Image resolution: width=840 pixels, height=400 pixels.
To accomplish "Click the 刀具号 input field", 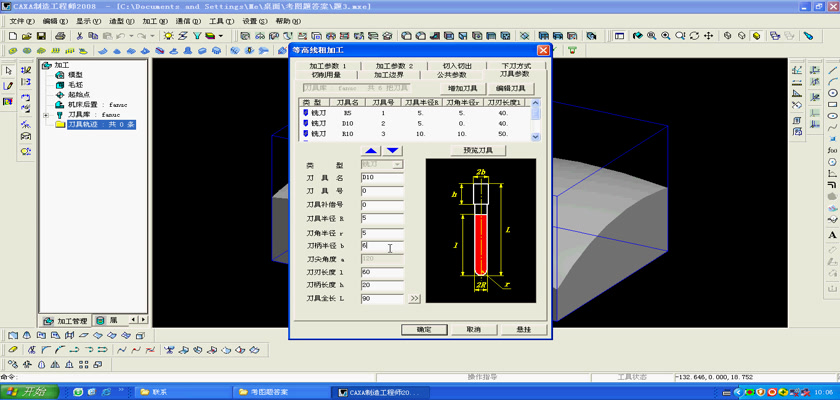I will click(x=382, y=191).
